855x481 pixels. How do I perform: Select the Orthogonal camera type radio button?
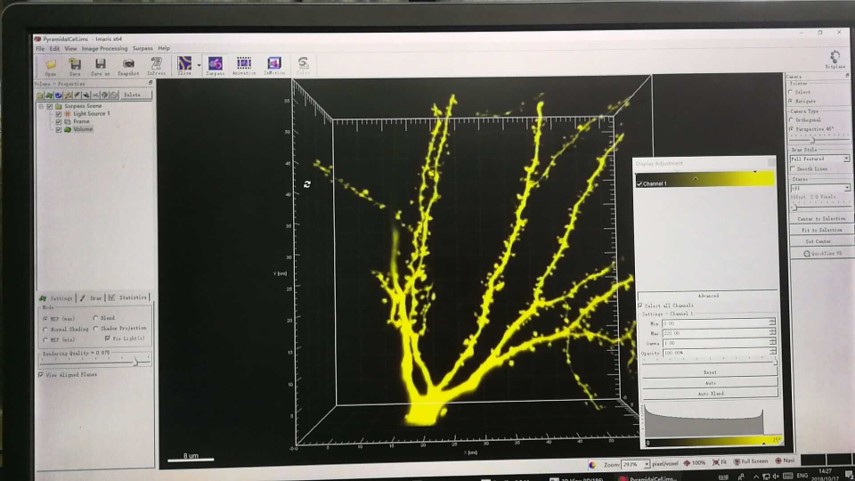tap(792, 120)
